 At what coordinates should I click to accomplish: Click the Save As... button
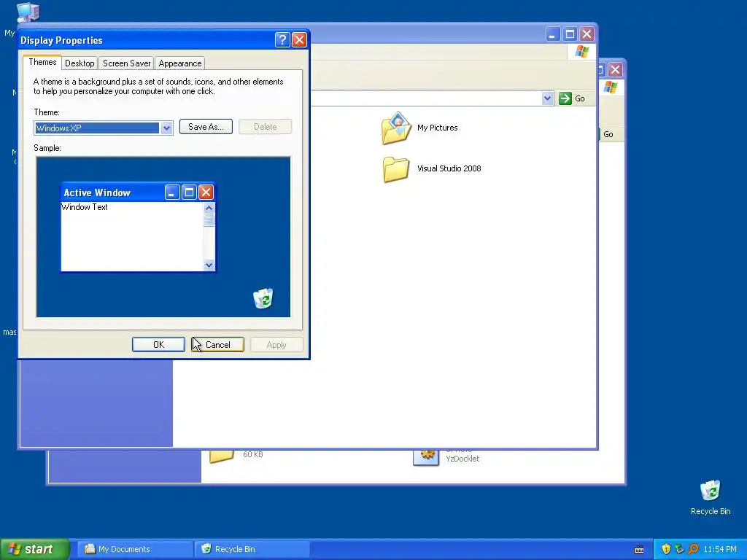click(206, 127)
